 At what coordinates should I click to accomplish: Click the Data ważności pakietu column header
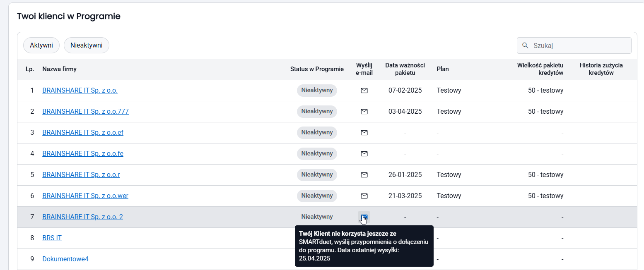(x=405, y=69)
